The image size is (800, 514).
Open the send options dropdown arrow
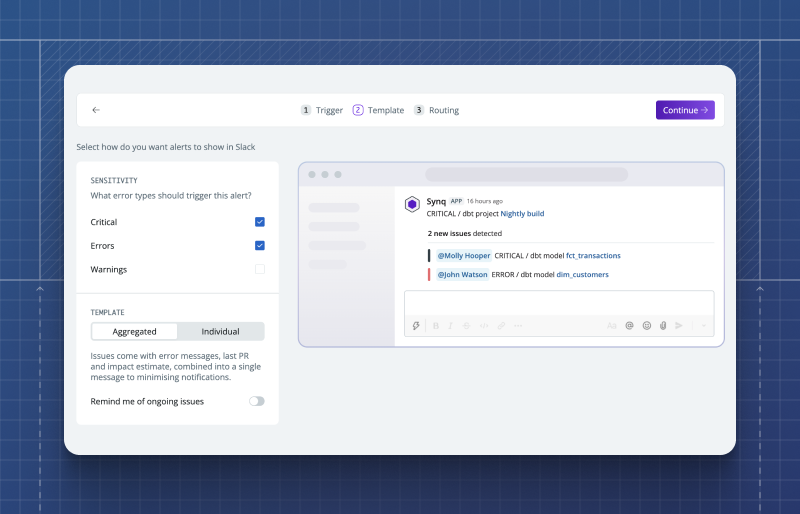point(704,326)
